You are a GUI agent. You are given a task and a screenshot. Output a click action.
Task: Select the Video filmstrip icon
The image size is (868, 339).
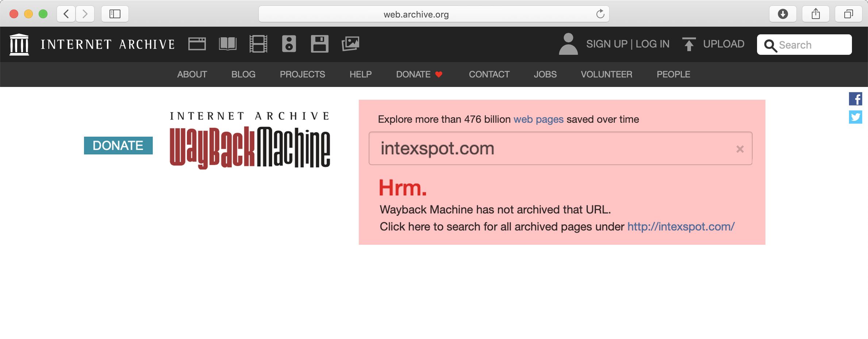coord(258,44)
